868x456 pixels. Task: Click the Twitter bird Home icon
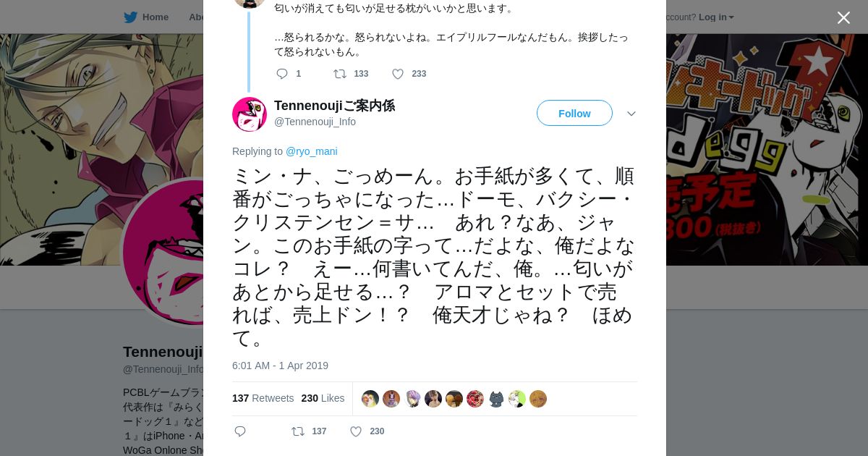(131, 17)
